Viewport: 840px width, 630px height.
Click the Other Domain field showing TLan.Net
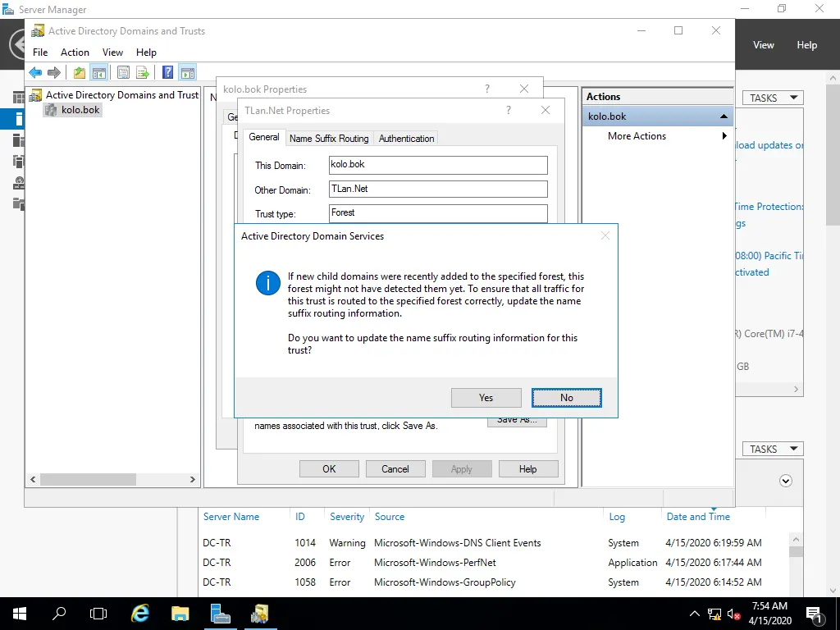[438, 189]
